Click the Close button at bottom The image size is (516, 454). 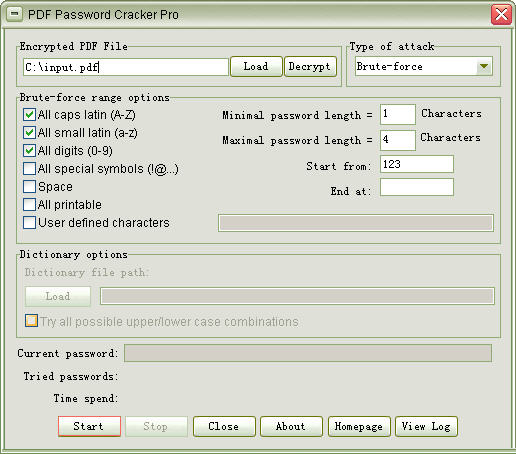click(x=224, y=426)
